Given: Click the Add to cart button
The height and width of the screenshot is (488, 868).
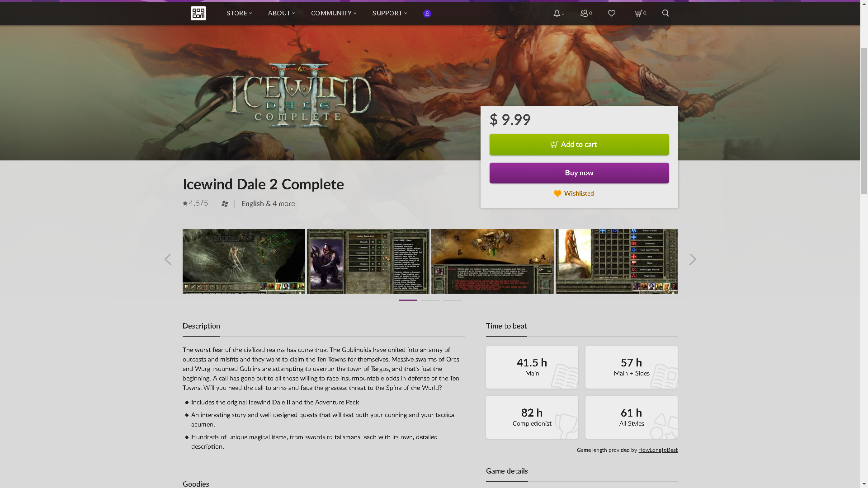Looking at the screenshot, I should point(579,144).
